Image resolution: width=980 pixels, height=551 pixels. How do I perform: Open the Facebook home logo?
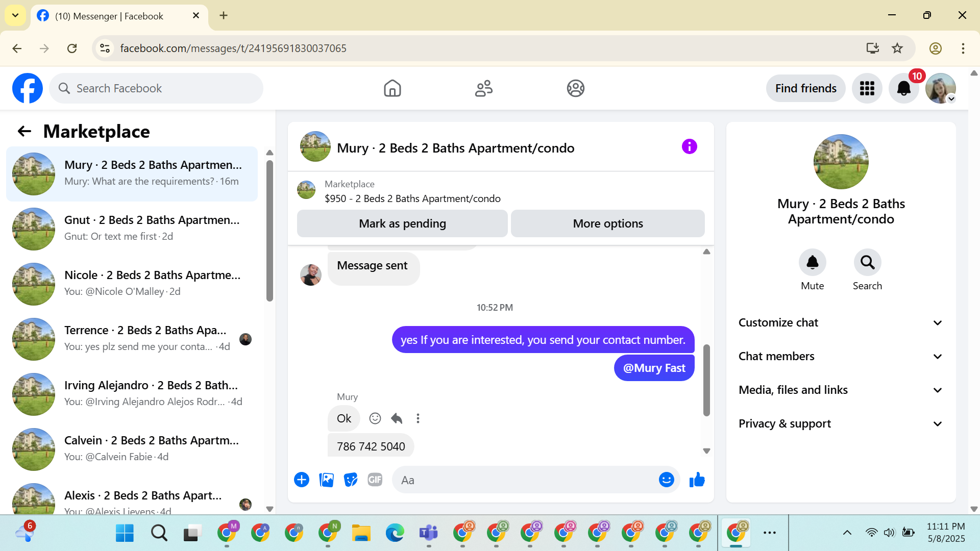28,88
